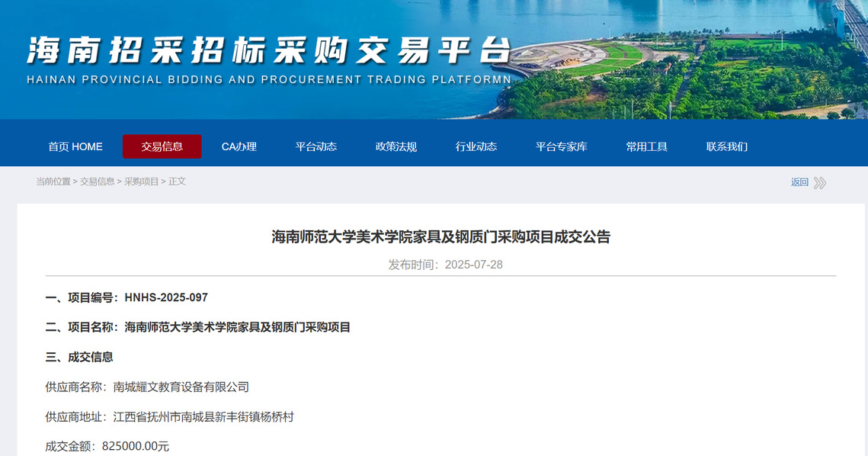Click the announcement title heading 成交公告
868x456 pixels.
coord(440,237)
